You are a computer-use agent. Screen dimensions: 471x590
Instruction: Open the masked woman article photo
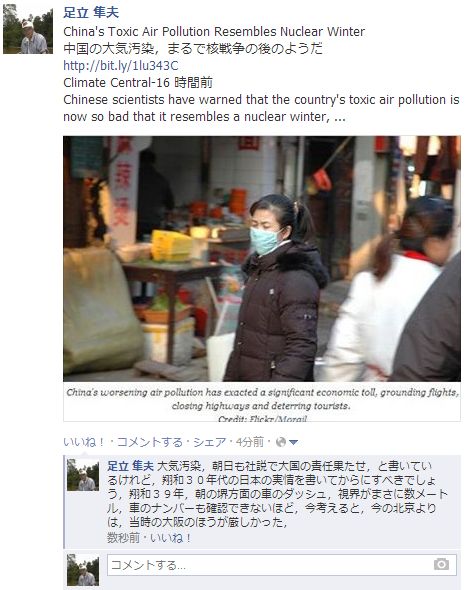[262, 259]
